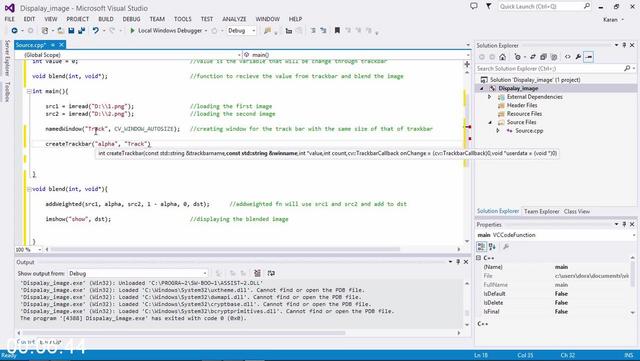Image resolution: width=640 pixels, height=361 pixels.
Task: Toggle a bookmark using the bookmark icon
Action: 337,31
